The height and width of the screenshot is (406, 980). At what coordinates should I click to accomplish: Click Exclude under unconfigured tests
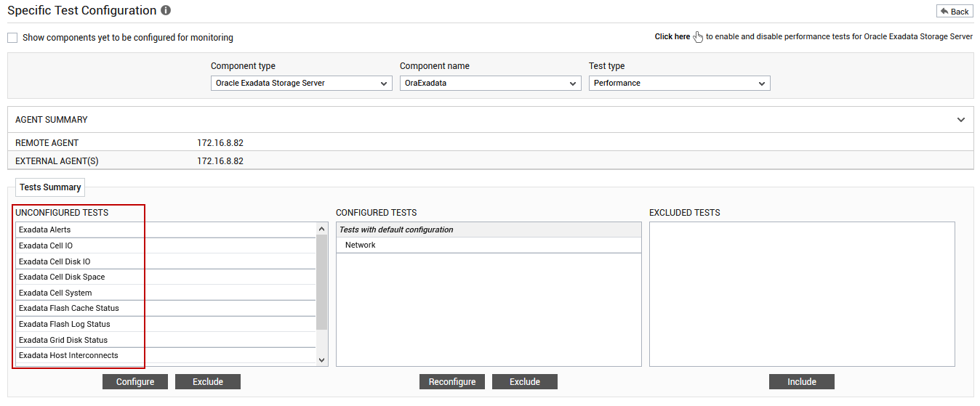[x=208, y=382]
